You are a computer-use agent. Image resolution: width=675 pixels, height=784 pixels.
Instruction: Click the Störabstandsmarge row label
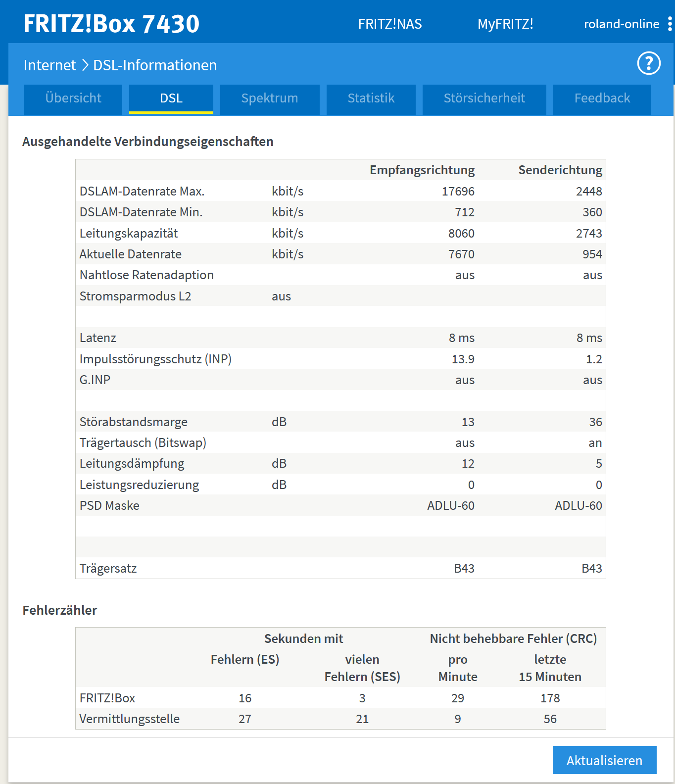pyautogui.click(x=134, y=422)
